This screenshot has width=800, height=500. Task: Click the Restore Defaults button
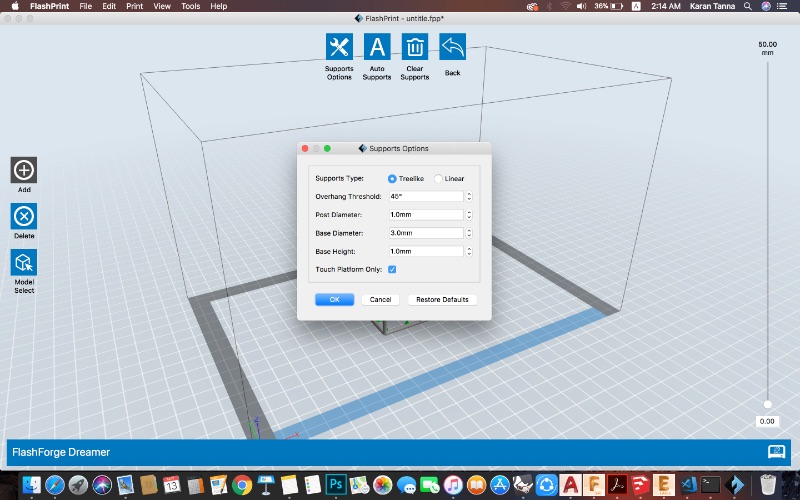442,299
